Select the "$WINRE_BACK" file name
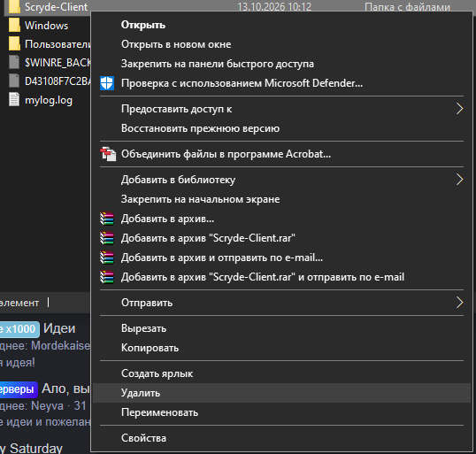Image resolution: width=476 pixels, height=454 pixels. (58, 63)
